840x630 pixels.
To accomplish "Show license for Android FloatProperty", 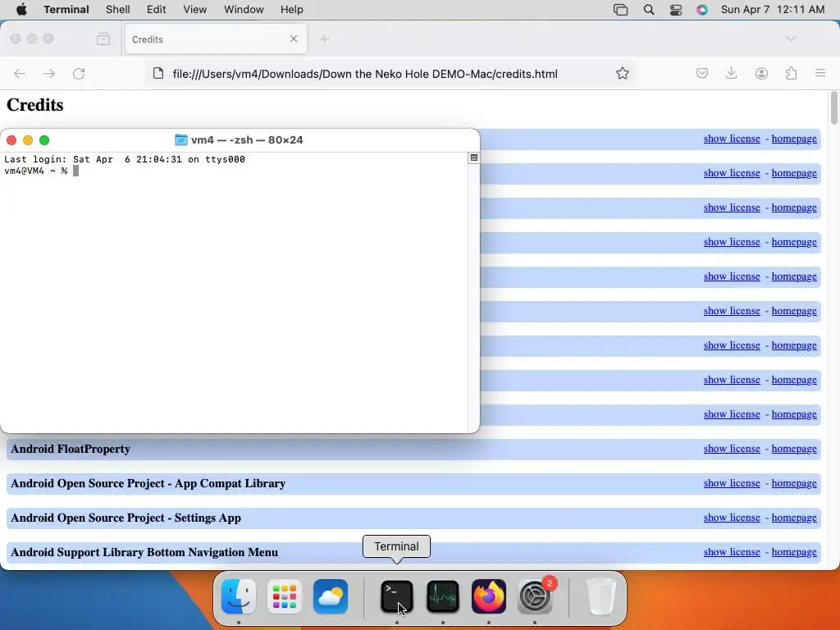I will tap(732, 449).
